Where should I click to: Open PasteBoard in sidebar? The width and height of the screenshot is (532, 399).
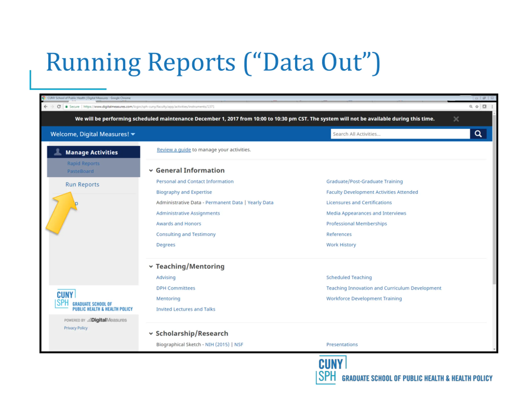point(80,171)
